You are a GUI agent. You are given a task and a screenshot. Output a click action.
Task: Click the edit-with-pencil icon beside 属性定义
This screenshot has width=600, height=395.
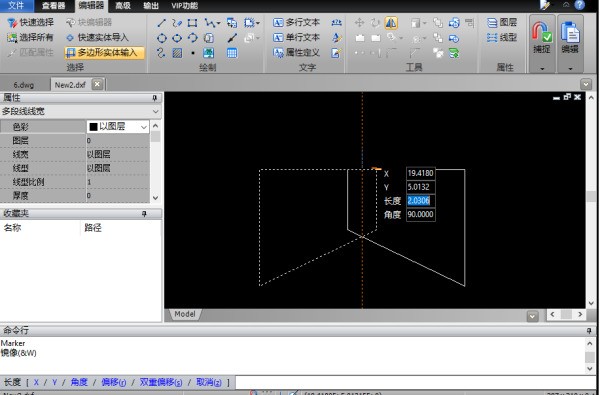tap(336, 53)
